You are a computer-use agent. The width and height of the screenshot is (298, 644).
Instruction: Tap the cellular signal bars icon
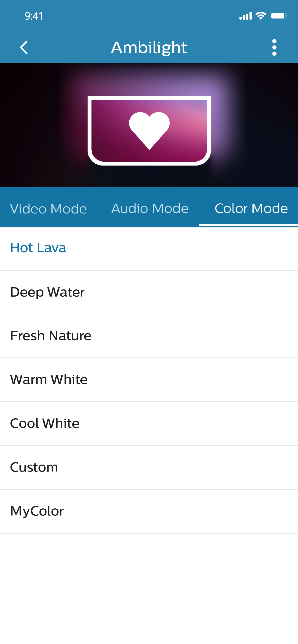(x=245, y=16)
